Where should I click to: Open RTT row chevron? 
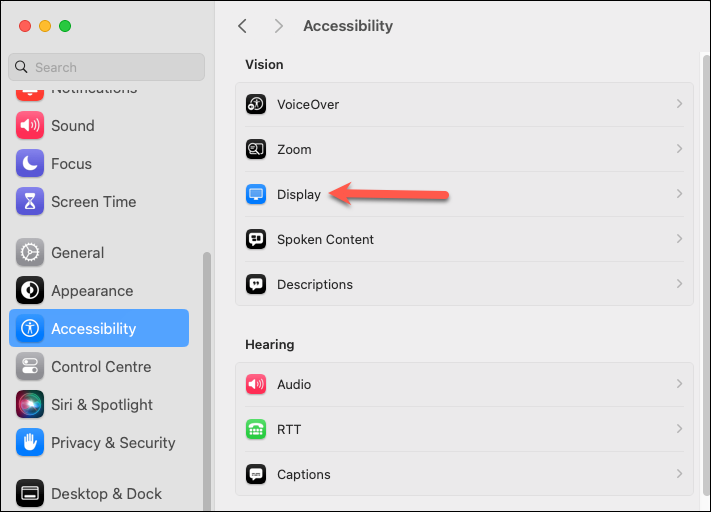coord(679,429)
